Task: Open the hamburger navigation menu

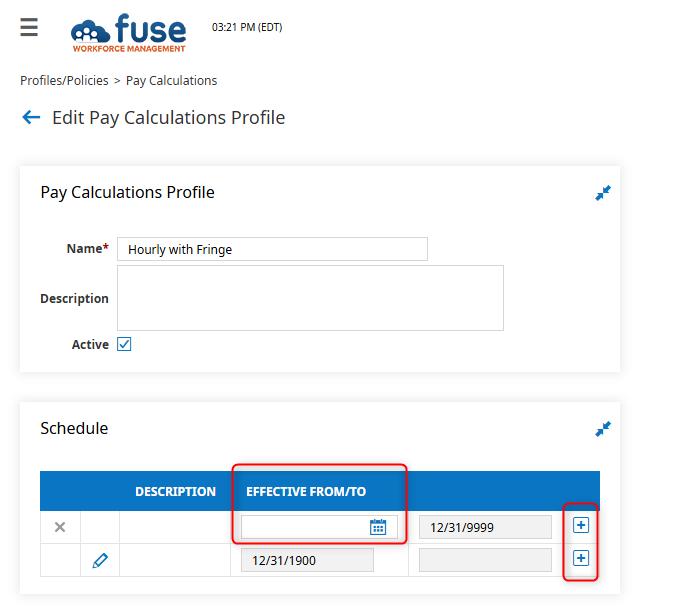Action: [29, 28]
